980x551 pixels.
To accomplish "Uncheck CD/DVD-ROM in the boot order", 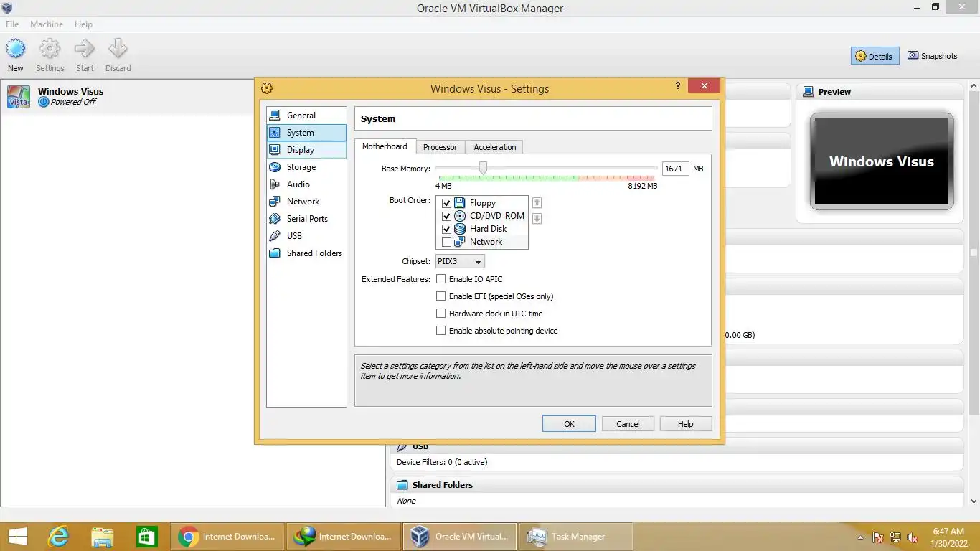I will [x=446, y=216].
